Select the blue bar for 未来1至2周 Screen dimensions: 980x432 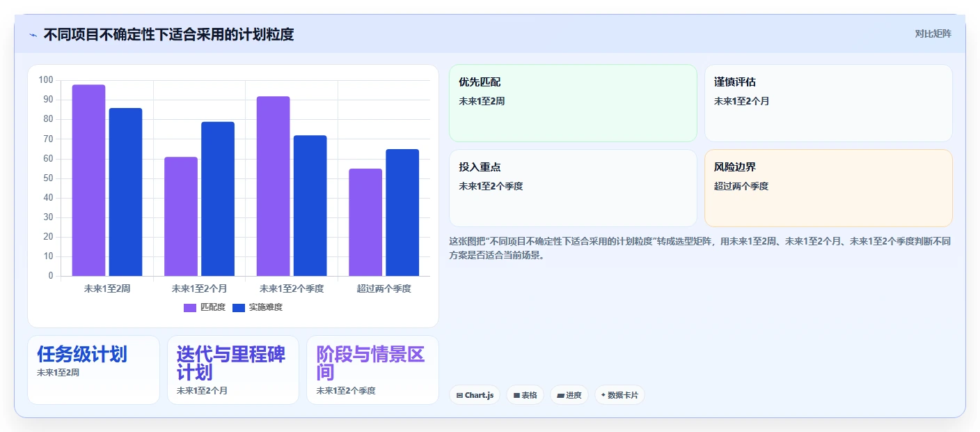point(125,192)
